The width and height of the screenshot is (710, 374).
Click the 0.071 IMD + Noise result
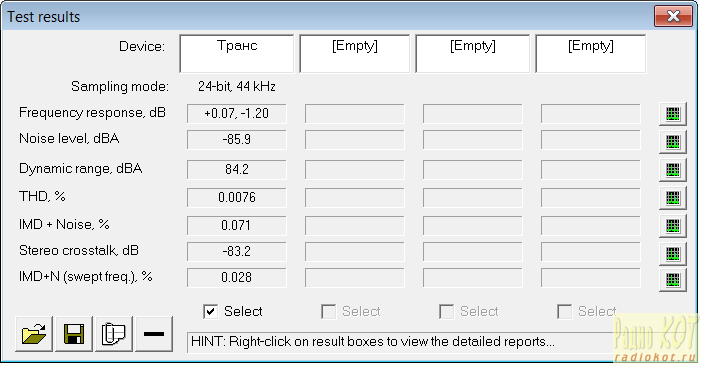[236, 225]
